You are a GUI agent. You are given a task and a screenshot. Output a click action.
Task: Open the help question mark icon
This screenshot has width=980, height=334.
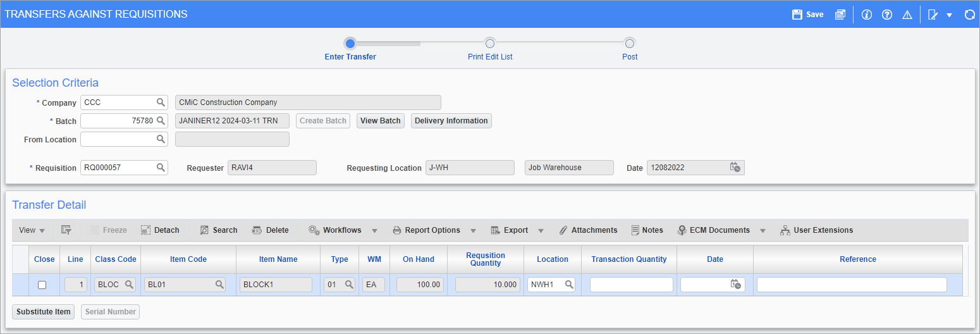tap(887, 14)
